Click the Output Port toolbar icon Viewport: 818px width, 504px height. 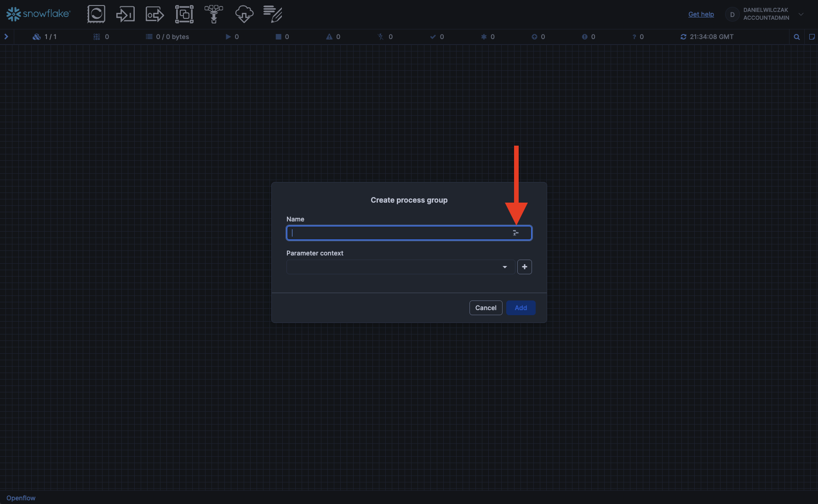pos(154,14)
